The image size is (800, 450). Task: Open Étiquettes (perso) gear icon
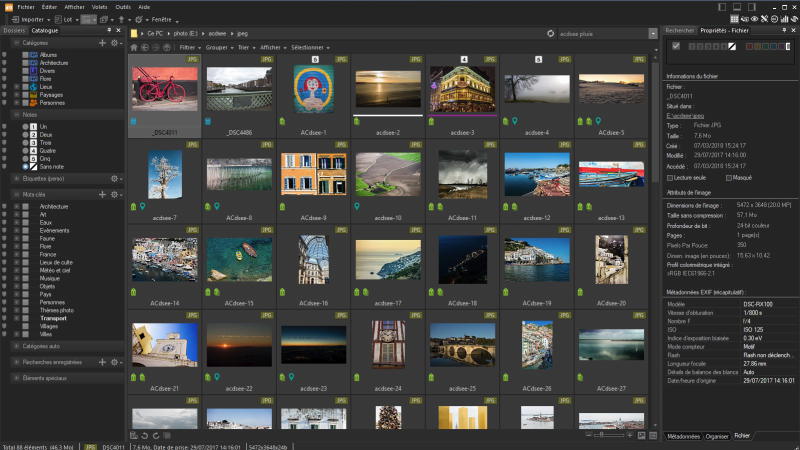click(x=114, y=179)
